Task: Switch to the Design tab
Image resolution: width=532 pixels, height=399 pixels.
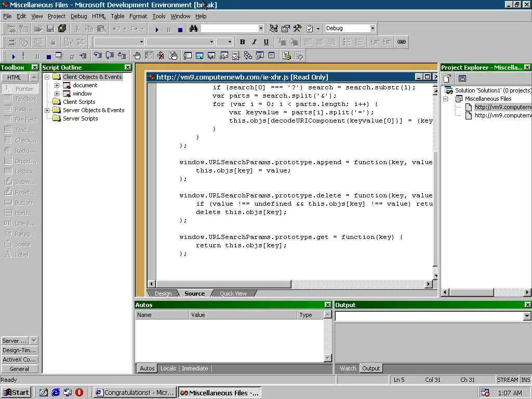Action: (163, 294)
